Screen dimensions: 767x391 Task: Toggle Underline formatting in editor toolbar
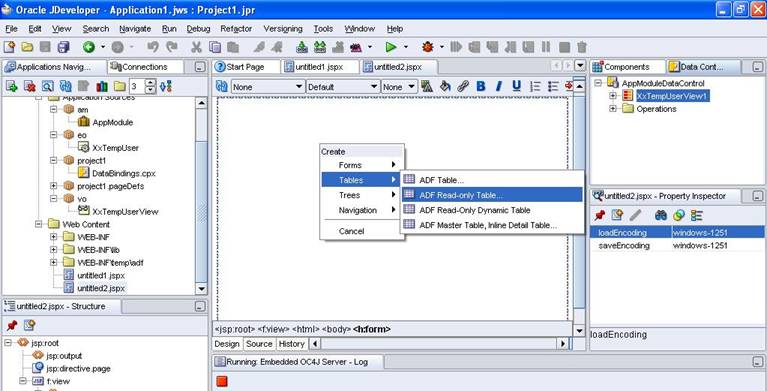point(517,87)
